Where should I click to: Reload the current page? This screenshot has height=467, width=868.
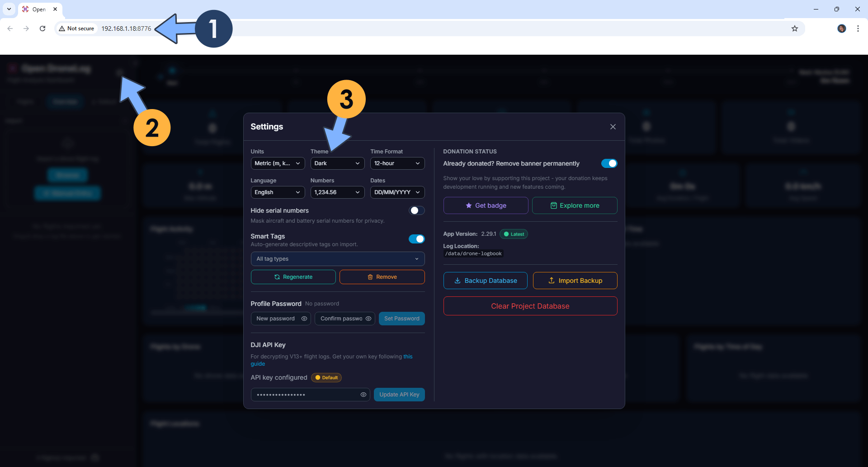(42, 28)
